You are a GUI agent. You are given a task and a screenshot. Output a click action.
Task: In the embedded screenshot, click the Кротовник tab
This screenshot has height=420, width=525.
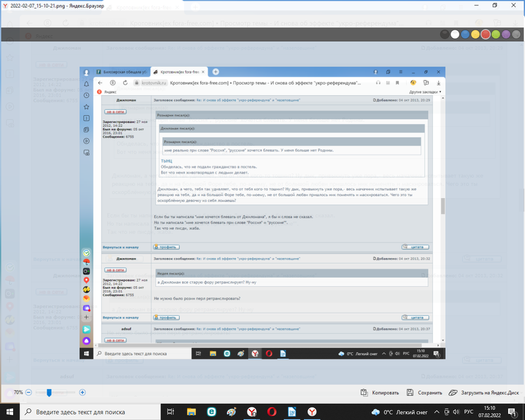[x=179, y=72]
